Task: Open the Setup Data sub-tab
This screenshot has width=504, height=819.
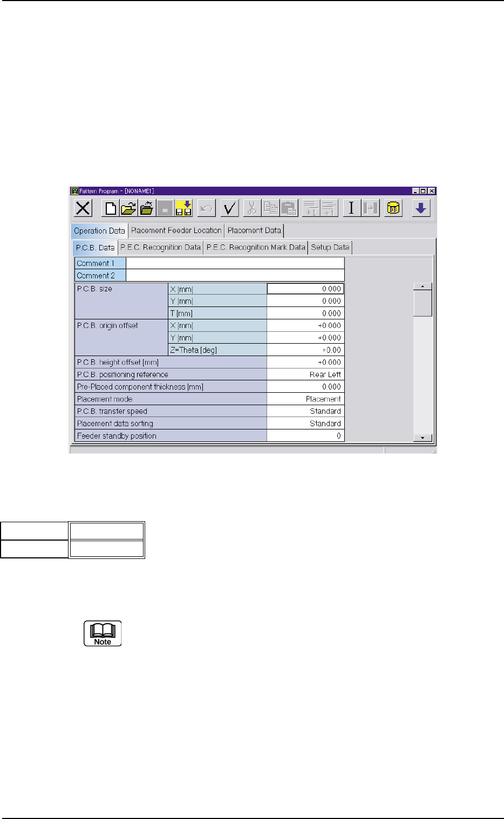Action: click(x=330, y=248)
